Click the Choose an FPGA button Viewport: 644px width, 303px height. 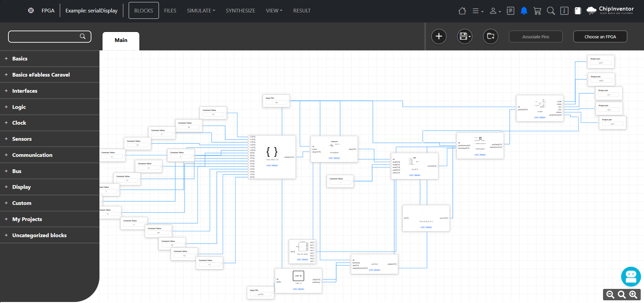coord(600,37)
